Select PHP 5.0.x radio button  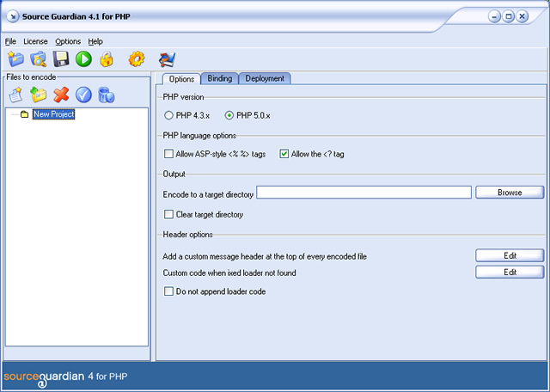[229, 115]
